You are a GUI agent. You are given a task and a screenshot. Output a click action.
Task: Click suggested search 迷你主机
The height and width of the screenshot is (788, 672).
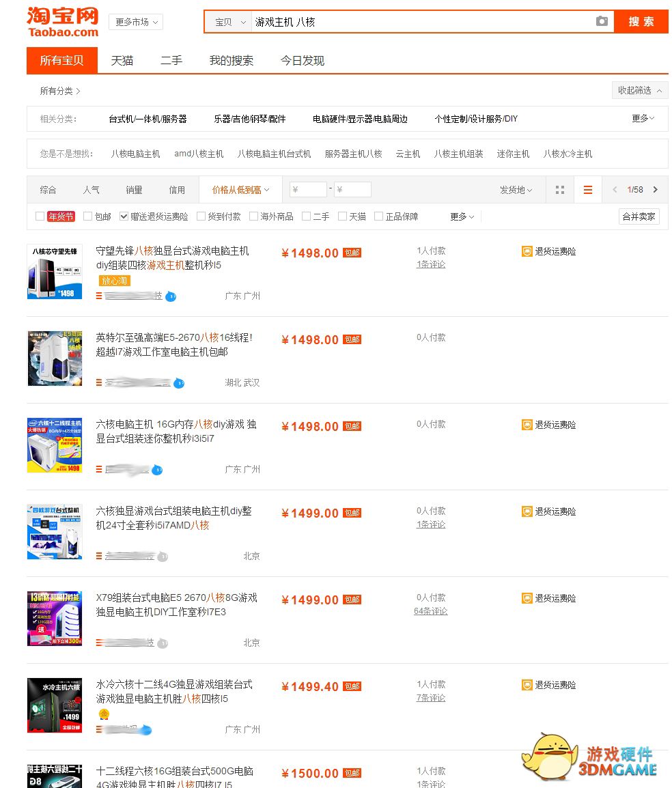513,154
